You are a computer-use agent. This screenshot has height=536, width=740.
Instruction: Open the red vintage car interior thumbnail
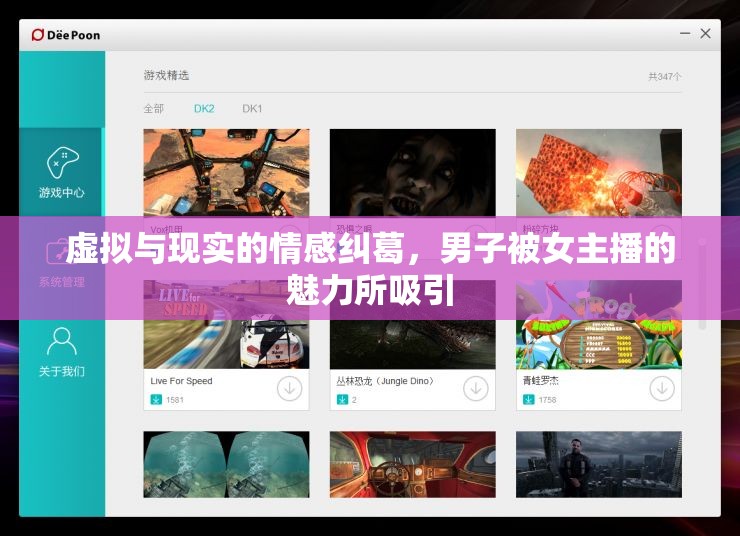click(412, 464)
